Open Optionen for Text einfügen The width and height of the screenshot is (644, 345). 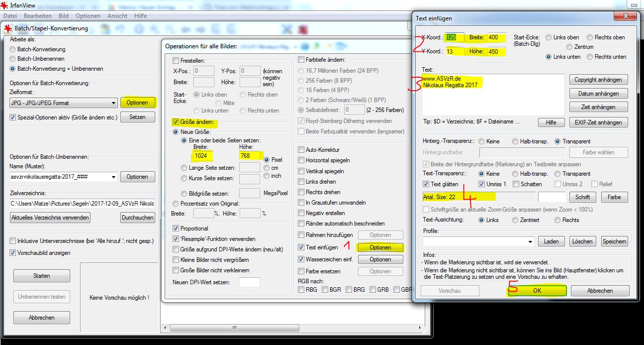point(380,247)
